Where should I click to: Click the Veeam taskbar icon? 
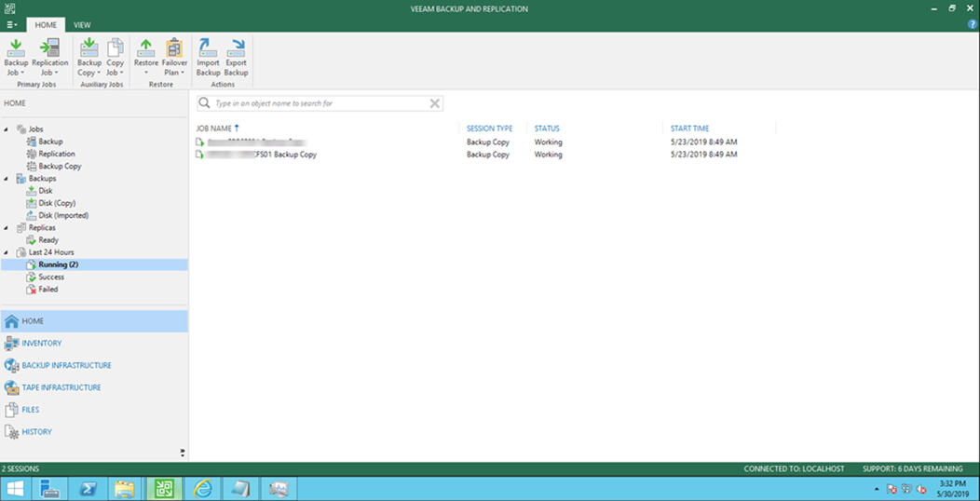coord(164,489)
